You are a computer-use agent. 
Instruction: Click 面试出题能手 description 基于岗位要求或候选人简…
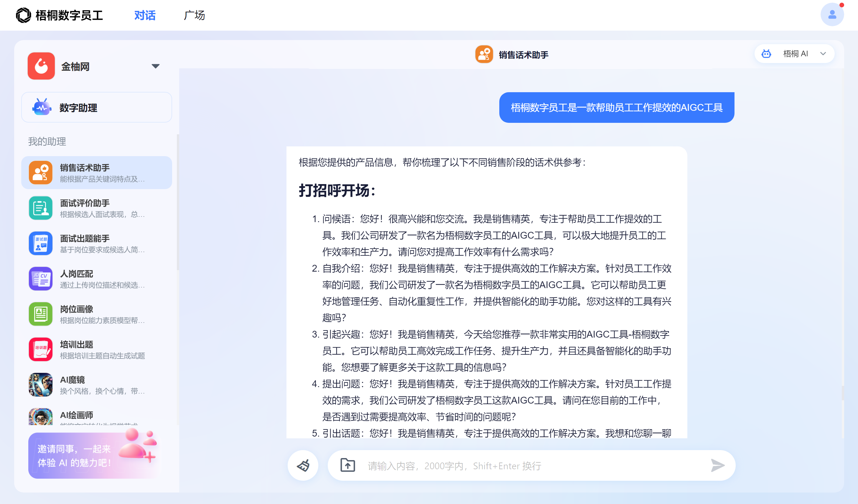point(103,250)
